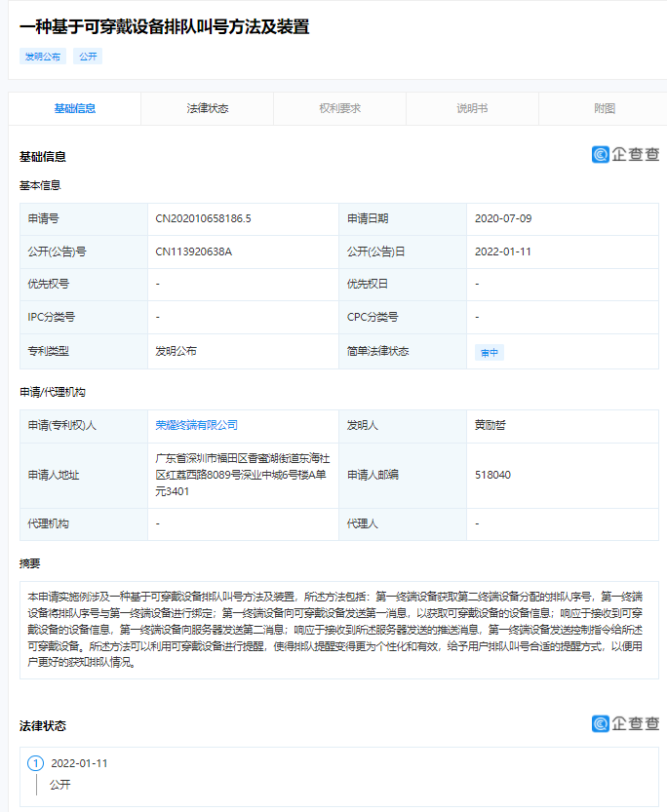Click the Qichacha logo beside the 法律状态 heading
The image size is (667, 812).
(625, 723)
